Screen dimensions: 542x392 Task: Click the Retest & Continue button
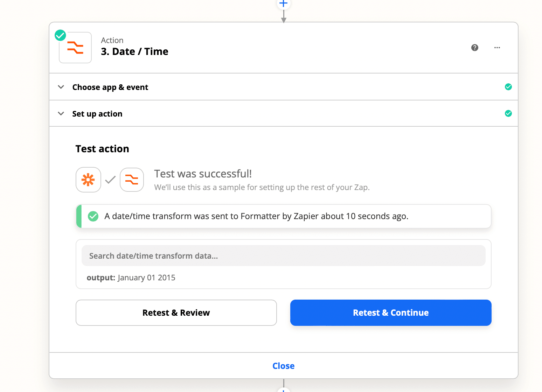coord(391,313)
